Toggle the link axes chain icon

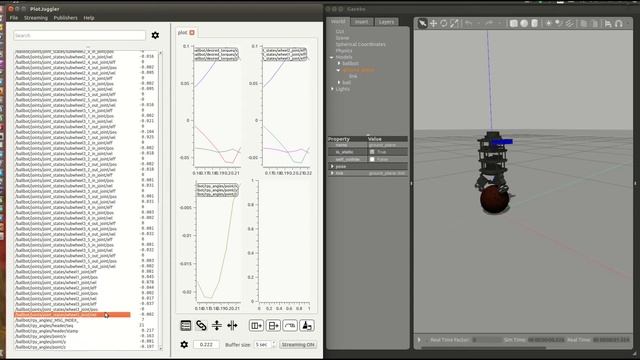(201, 325)
